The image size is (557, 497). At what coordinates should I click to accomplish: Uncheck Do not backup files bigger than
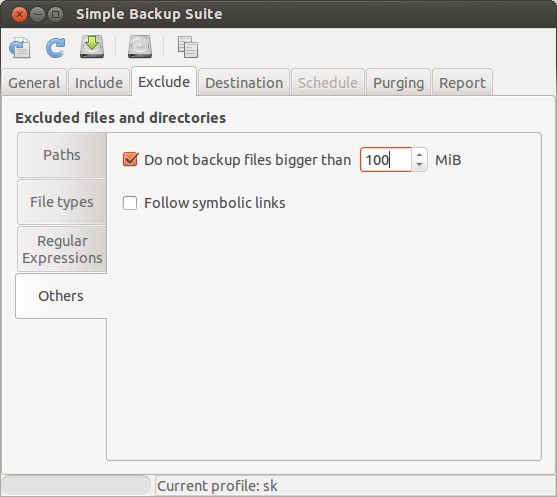(x=130, y=160)
